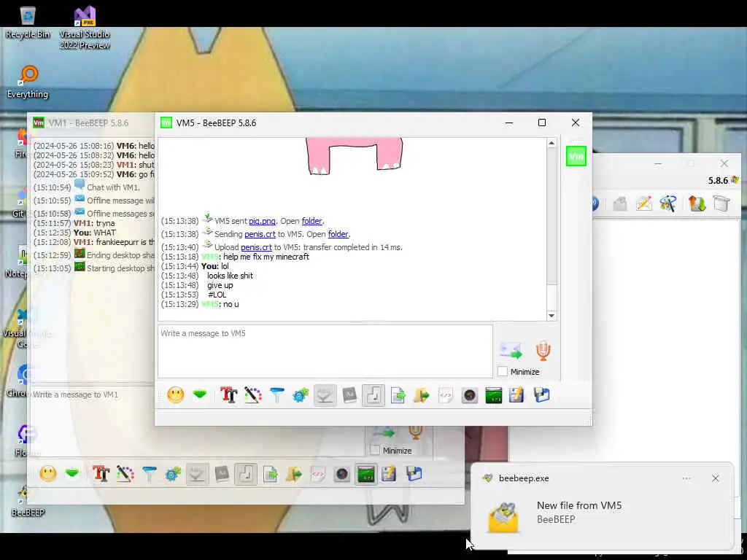Click floppy with pencil save icon in VM5 toolbar
747x560 pixels.
pos(517,395)
